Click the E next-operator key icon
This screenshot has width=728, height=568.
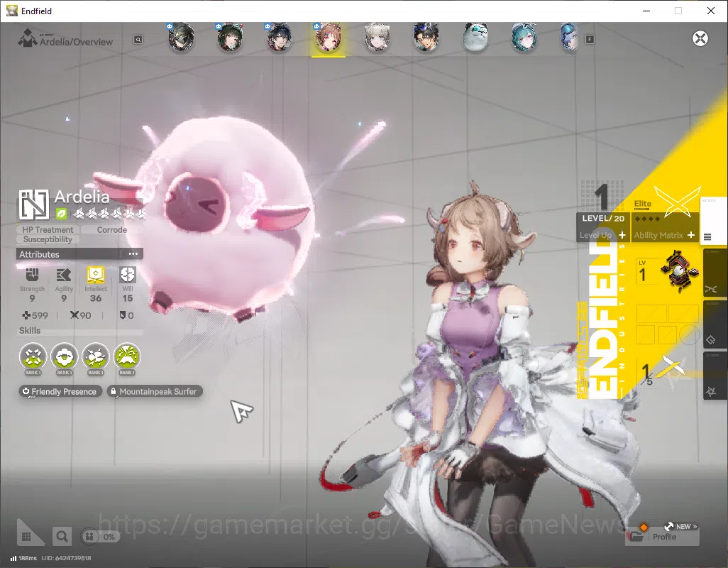pyautogui.click(x=590, y=40)
